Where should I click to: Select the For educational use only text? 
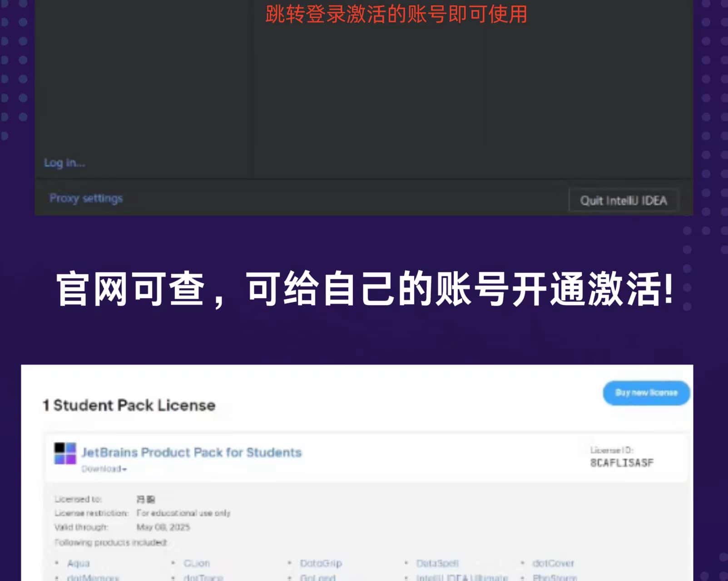tap(183, 513)
